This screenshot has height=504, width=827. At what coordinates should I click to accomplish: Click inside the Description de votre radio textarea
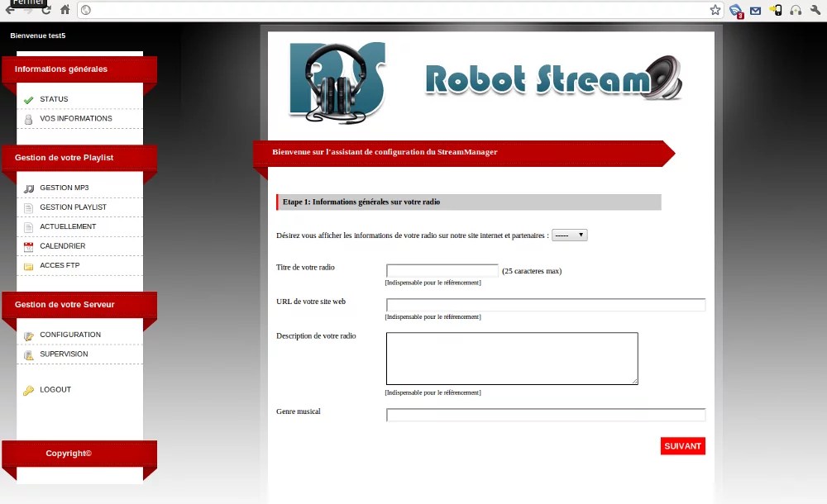point(512,359)
